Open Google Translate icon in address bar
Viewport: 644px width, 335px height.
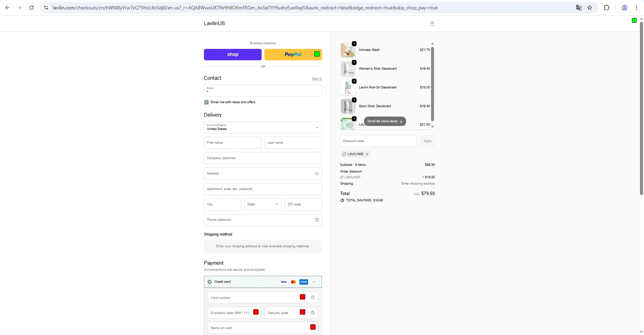(x=579, y=8)
